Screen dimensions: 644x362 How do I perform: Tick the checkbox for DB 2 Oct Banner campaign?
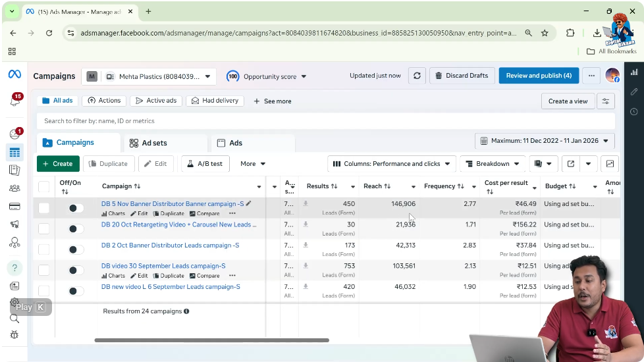click(44, 249)
